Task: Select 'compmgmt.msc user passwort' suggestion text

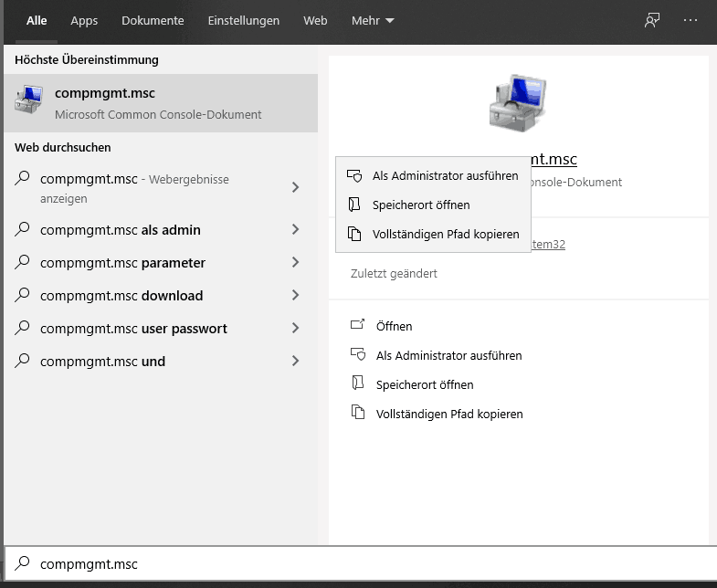Action: click(x=133, y=329)
